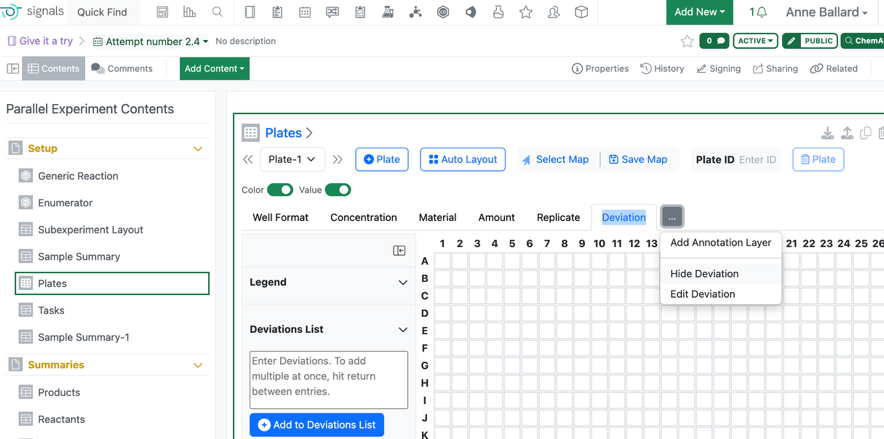Click the Plate ID input field
Screen dimensions: 884x439
coord(758,159)
